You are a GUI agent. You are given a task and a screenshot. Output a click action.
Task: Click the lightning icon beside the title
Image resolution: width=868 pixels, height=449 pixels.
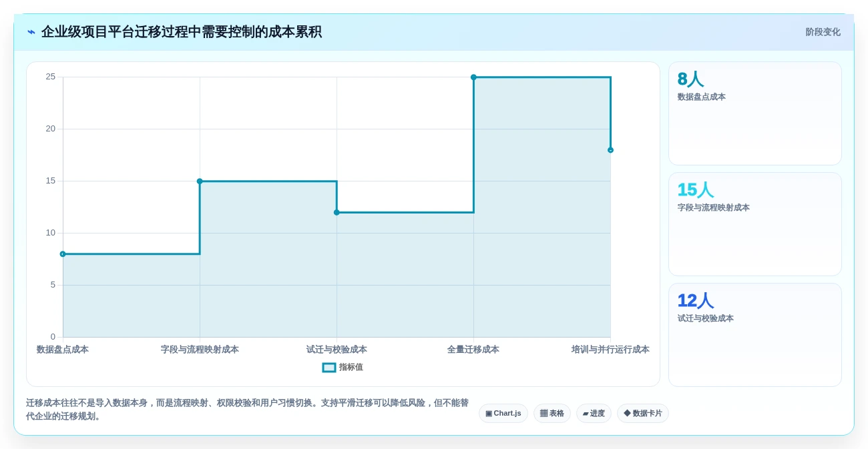31,32
